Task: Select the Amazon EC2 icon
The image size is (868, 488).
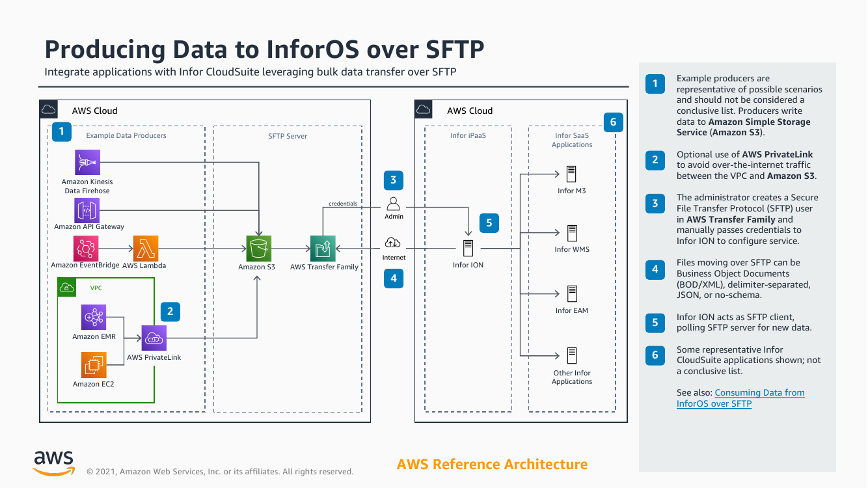Action: 94,364
